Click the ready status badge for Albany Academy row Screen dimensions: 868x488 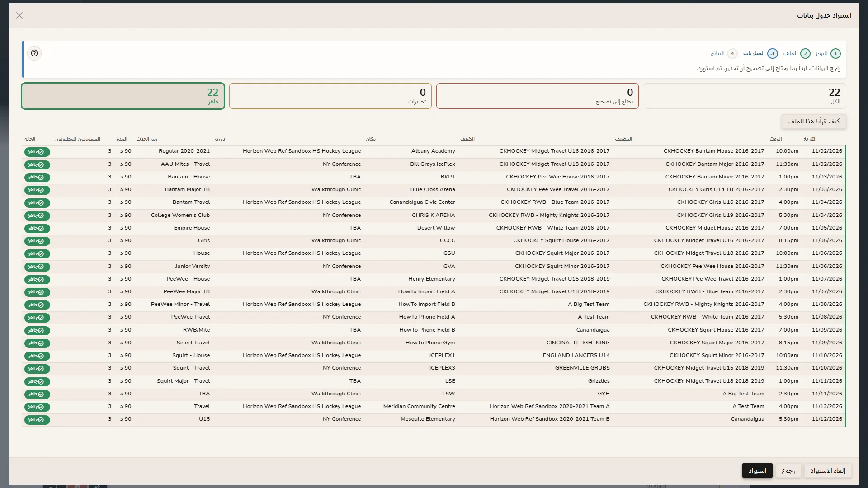click(37, 152)
